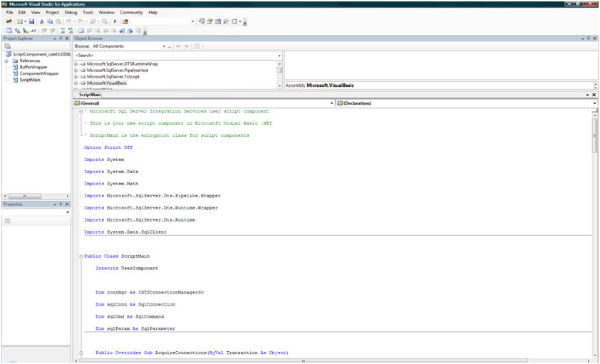Open the (General) class dropdown
600x364 pixels.
point(331,103)
